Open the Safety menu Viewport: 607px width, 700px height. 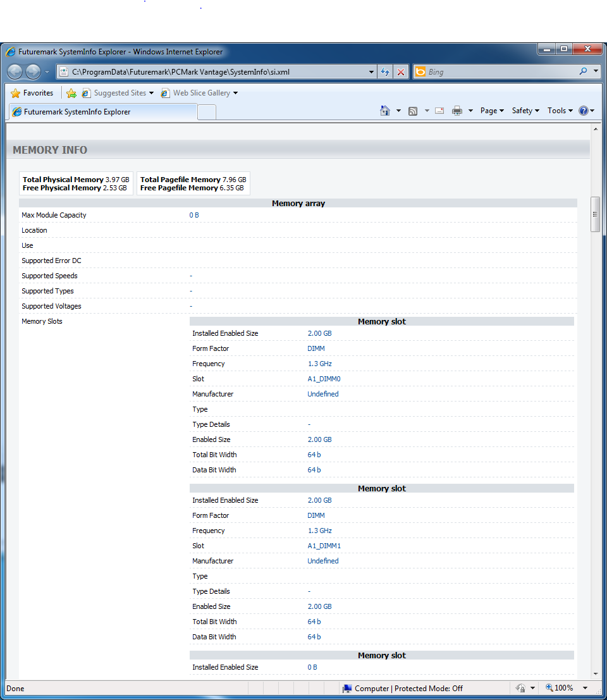pyautogui.click(x=525, y=111)
